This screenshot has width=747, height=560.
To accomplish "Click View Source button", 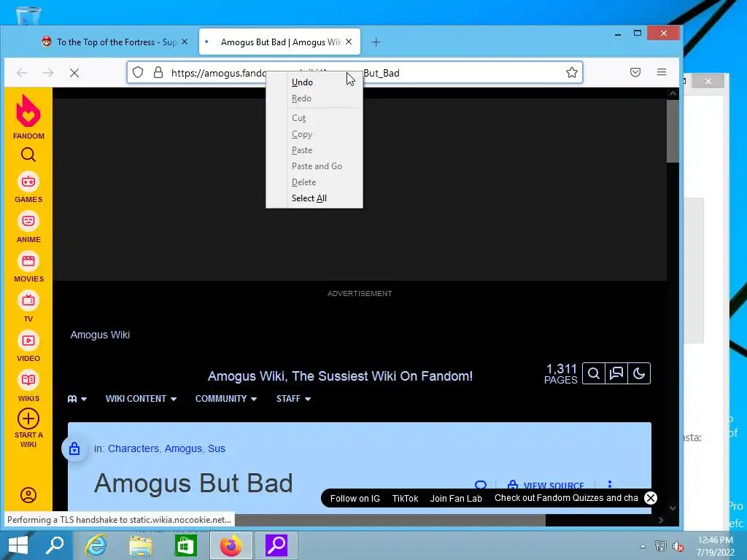I will click(546, 486).
